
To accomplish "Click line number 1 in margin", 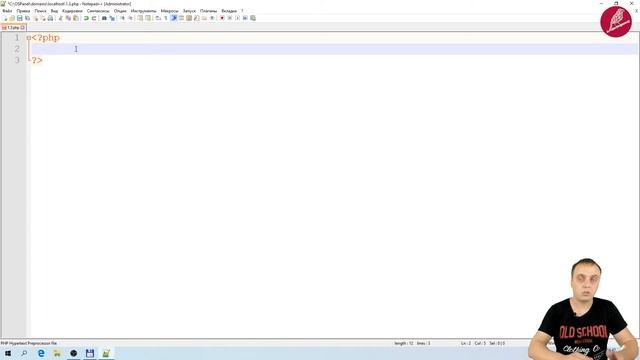I will pos(17,38).
